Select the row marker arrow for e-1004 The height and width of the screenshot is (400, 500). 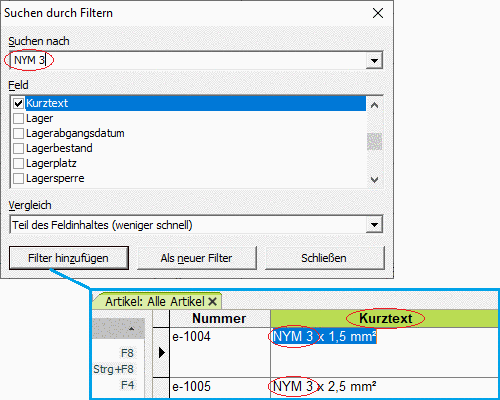(162, 352)
